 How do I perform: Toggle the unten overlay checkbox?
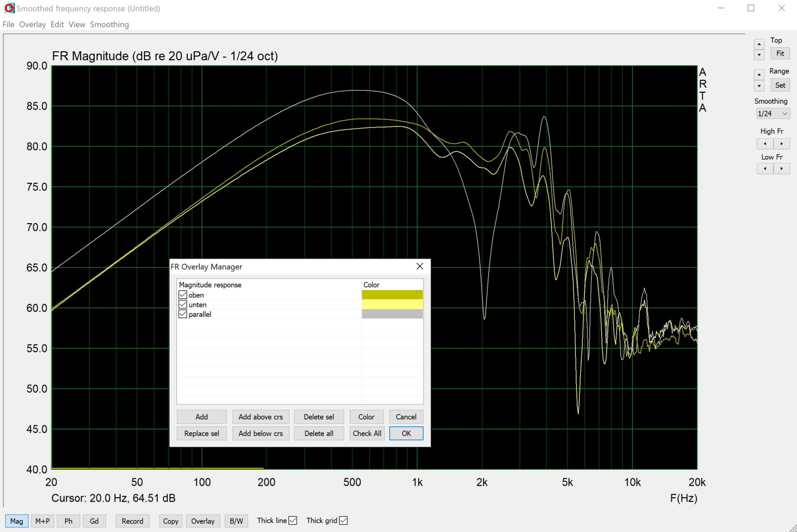coord(183,304)
